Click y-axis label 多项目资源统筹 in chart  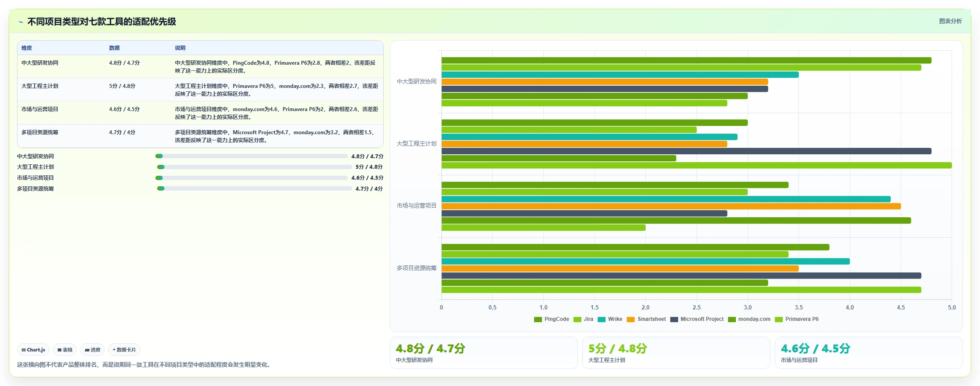pyautogui.click(x=416, y=268)
